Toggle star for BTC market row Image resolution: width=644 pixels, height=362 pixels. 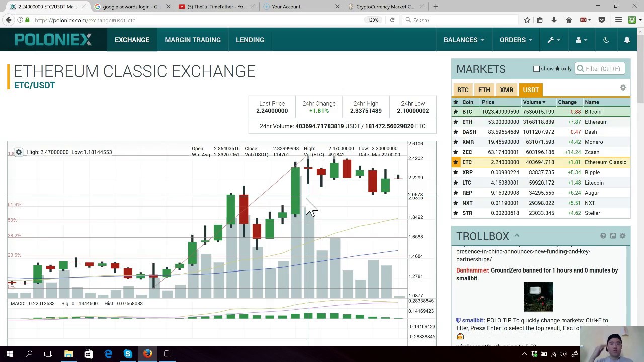(x=456, y=112)
